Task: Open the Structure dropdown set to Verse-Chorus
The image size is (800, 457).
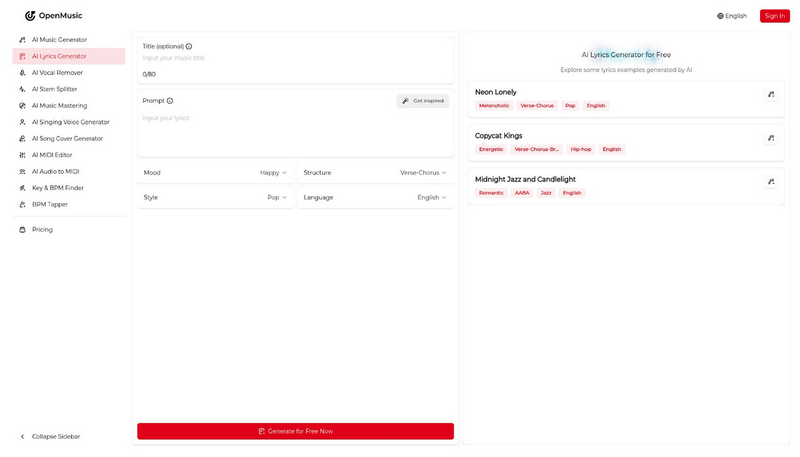Action: point(376,173)
